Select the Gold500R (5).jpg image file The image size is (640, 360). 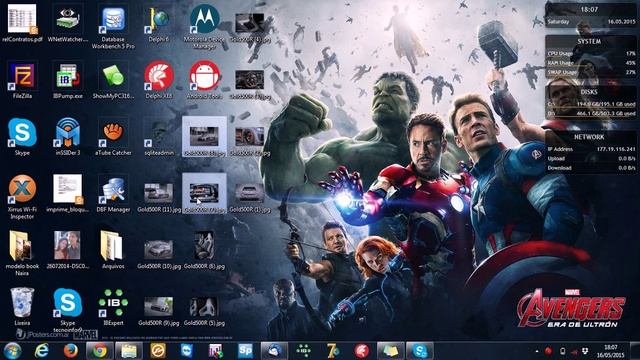204,311
